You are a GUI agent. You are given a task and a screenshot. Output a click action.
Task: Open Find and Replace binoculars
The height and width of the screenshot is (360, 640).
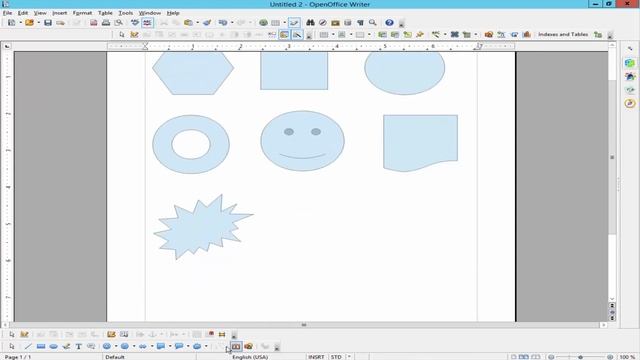pyautogui.click(x=310, y=23)
